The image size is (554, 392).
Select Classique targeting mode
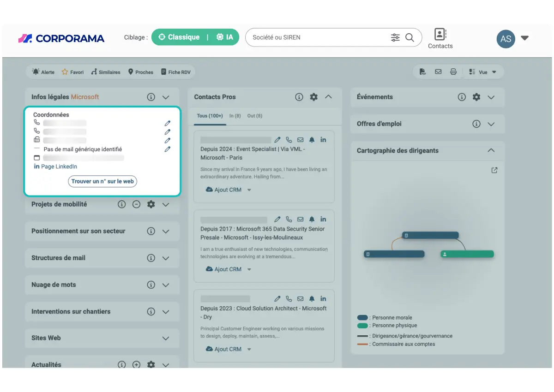(x=179, y=37)
